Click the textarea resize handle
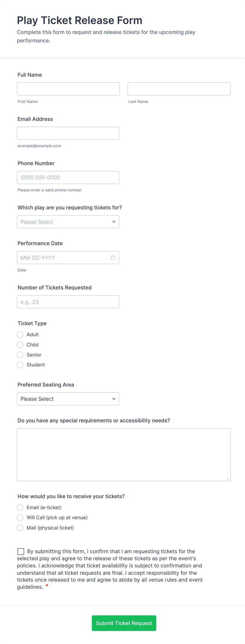Image resolution: width=245 pixels, height=644 pixels. (228, 478)
